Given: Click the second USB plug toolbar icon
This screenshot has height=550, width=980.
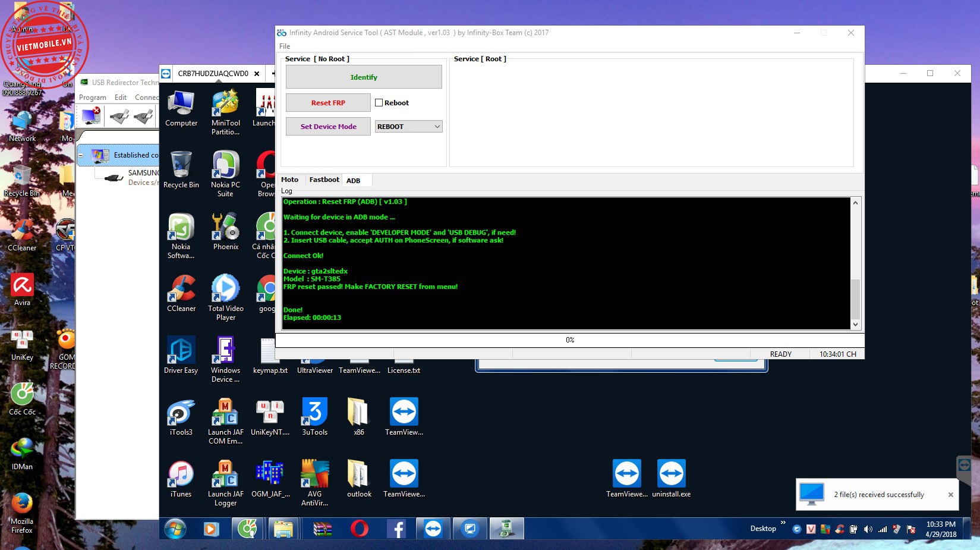Looking at the screenshot, I should (143, 117).
